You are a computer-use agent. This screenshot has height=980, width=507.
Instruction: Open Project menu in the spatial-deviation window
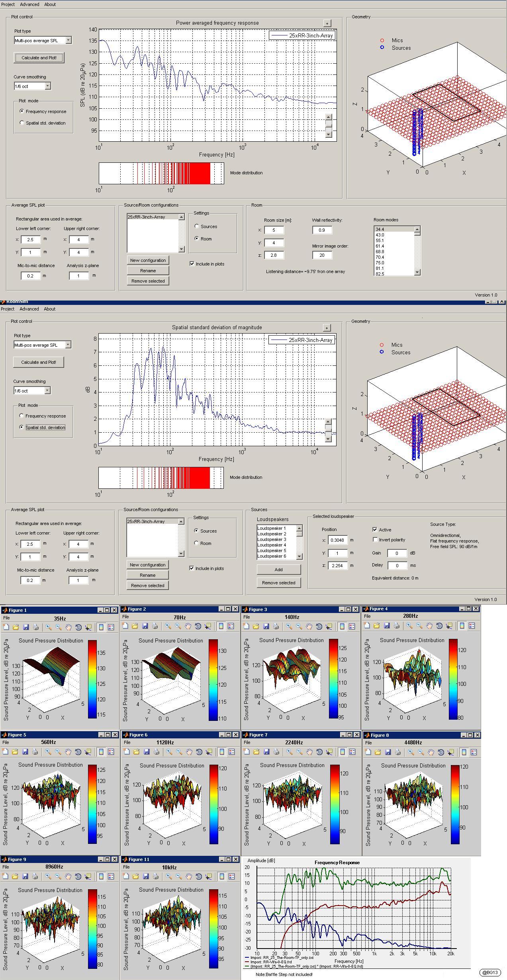coord(7,309)
